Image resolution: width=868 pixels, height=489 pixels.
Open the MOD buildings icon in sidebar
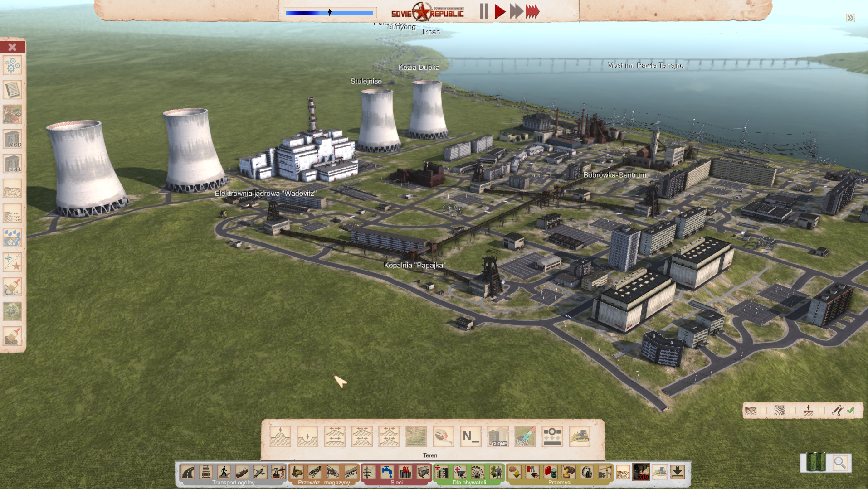pos(12,139)
